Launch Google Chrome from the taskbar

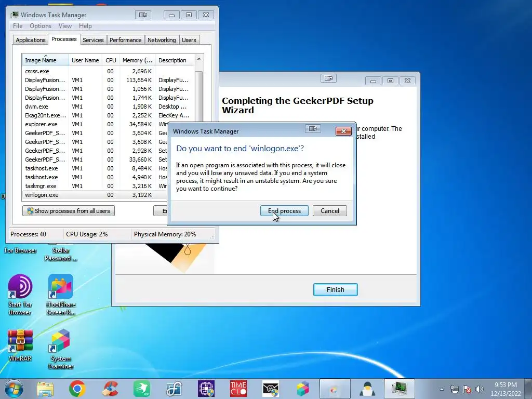(77, 389)
